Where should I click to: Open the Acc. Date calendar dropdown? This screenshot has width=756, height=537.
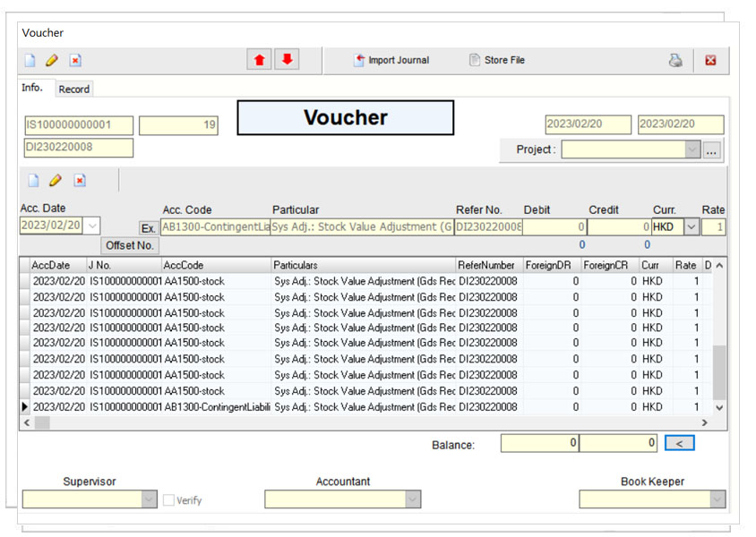click(x=91, y=226)
